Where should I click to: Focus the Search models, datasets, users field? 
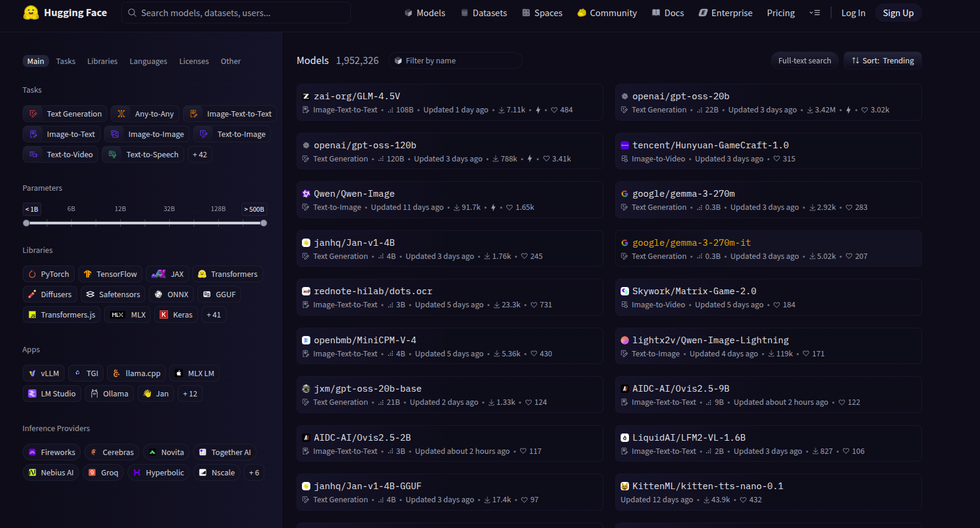pyautogui.click(x=236, y=13)
